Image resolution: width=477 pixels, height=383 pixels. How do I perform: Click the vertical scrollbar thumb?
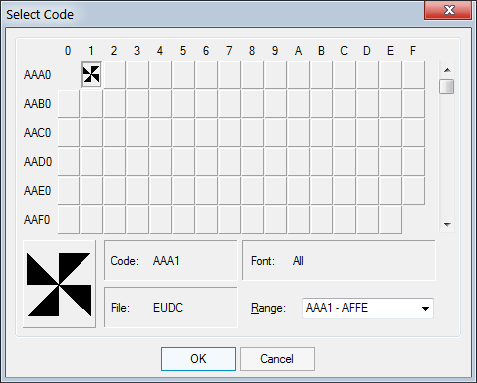(x=447, y=87)
